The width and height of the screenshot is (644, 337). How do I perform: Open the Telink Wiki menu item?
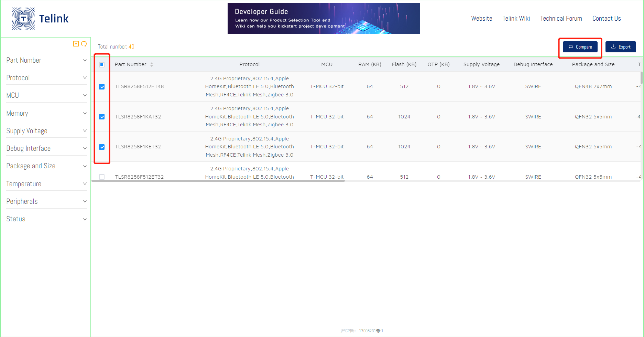(516, 18)
